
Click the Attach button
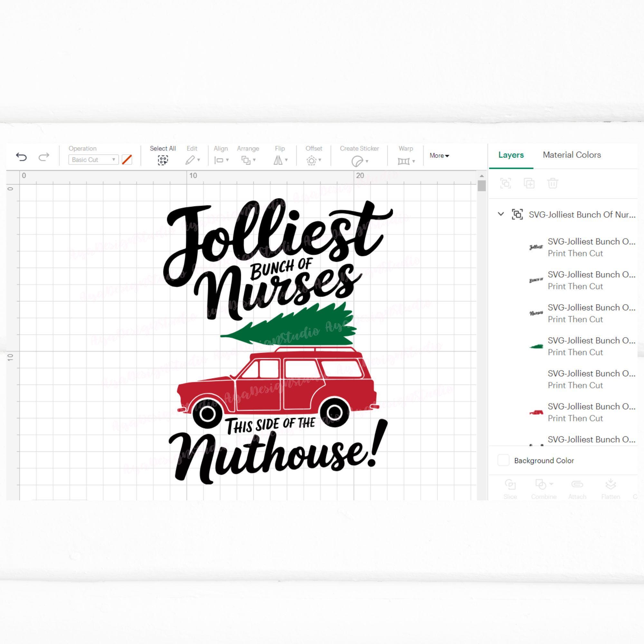pos(577,489)
